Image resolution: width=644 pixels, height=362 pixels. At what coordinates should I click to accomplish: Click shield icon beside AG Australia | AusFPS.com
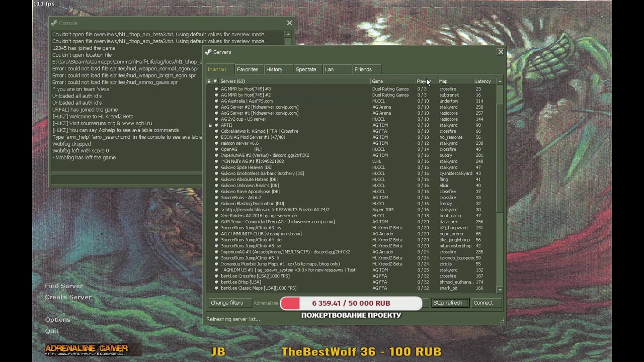pos(216,101)
